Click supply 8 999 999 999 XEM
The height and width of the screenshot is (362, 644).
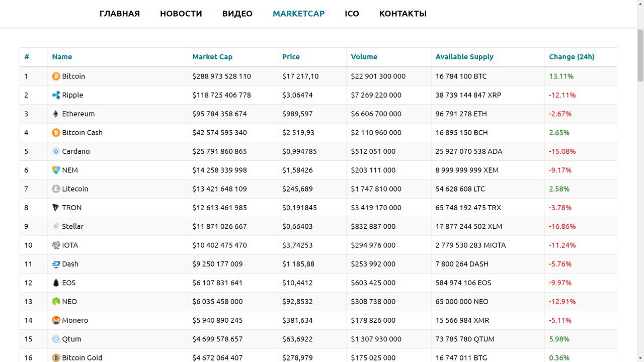(467, 170)
